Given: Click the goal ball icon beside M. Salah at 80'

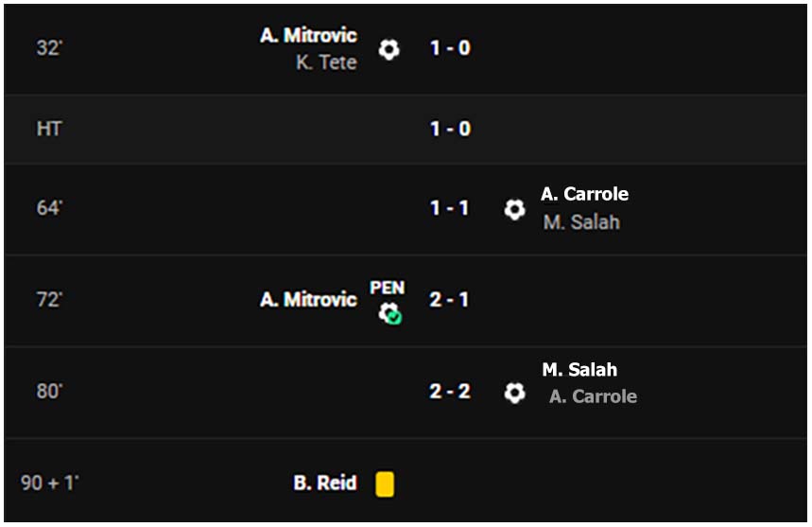Looking at the screenshot, I should coord(514,393).
